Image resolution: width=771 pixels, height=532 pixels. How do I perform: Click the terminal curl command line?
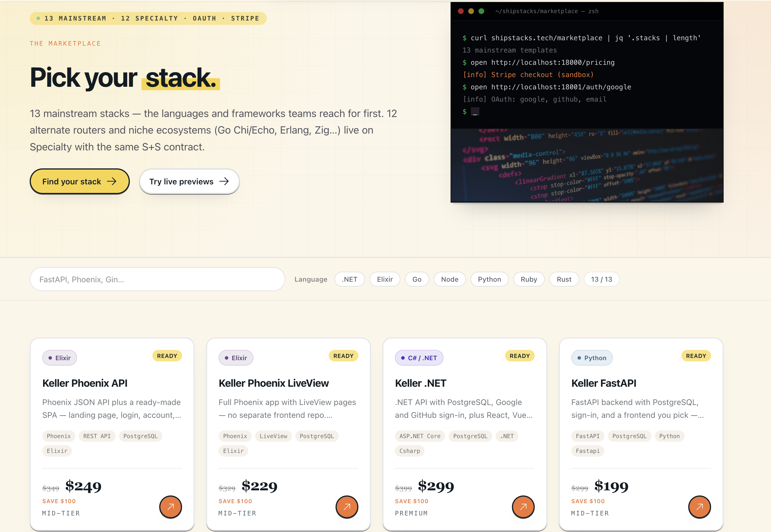(x=582, y=38)
